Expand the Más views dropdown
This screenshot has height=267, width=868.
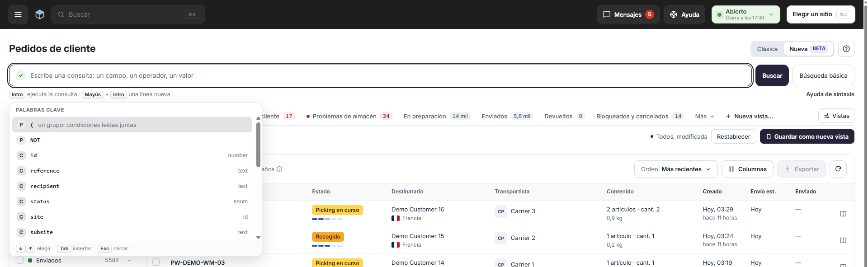(x=705, y=116)
